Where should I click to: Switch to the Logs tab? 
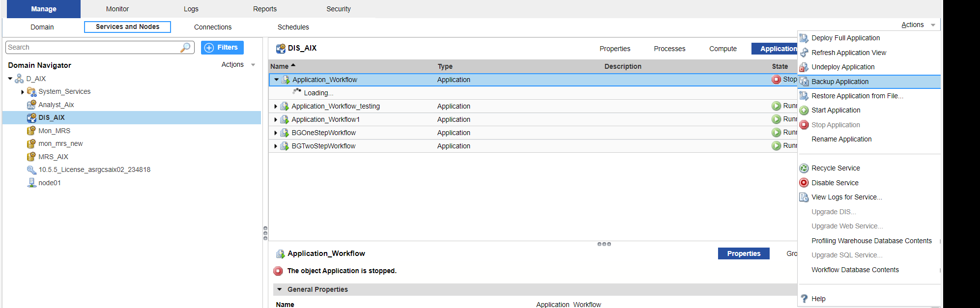tap(191, 9)
